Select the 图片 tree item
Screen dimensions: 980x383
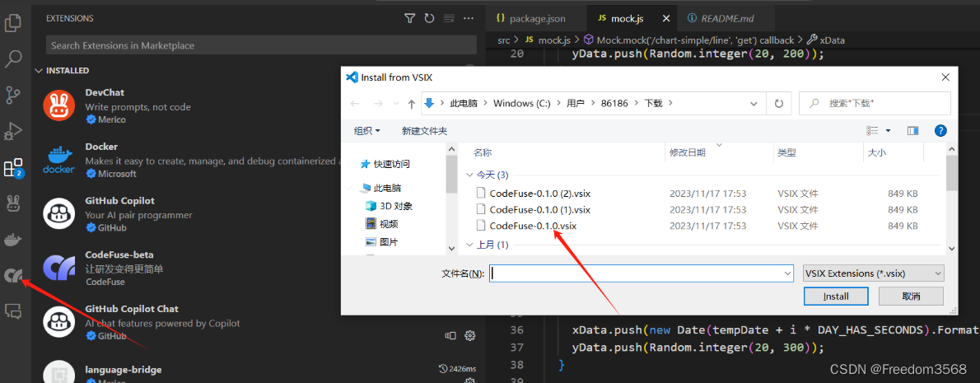[x=388, y=242]
